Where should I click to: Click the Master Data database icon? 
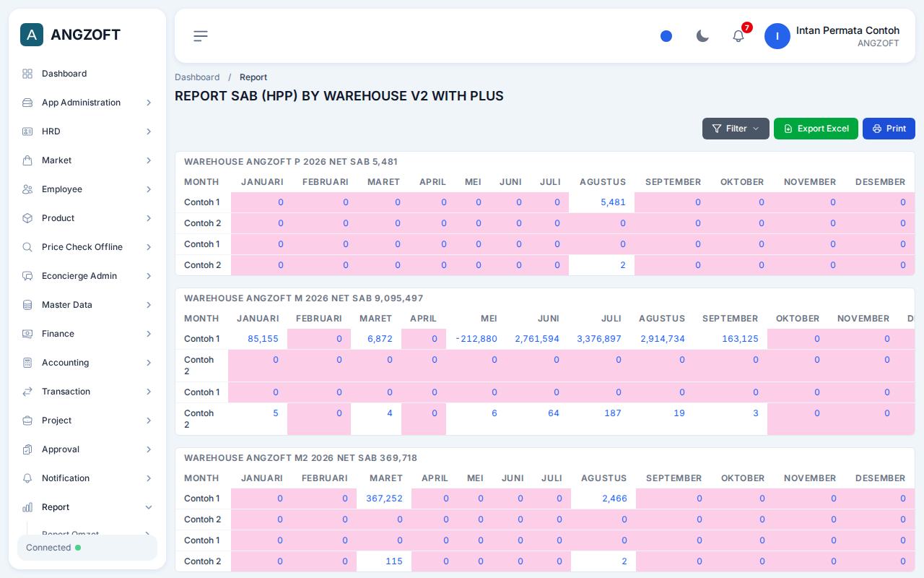[x=27, y=305]
